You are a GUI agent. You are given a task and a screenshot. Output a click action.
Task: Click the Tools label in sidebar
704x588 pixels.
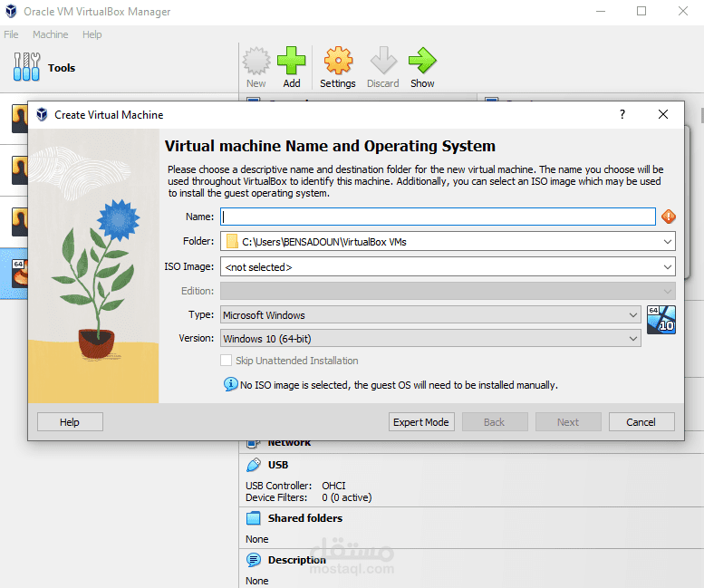62,68
